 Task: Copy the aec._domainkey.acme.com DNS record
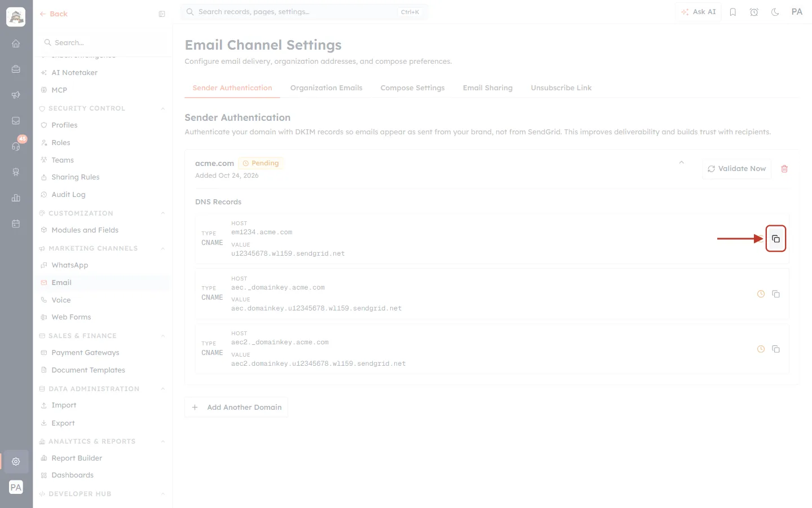776,294
